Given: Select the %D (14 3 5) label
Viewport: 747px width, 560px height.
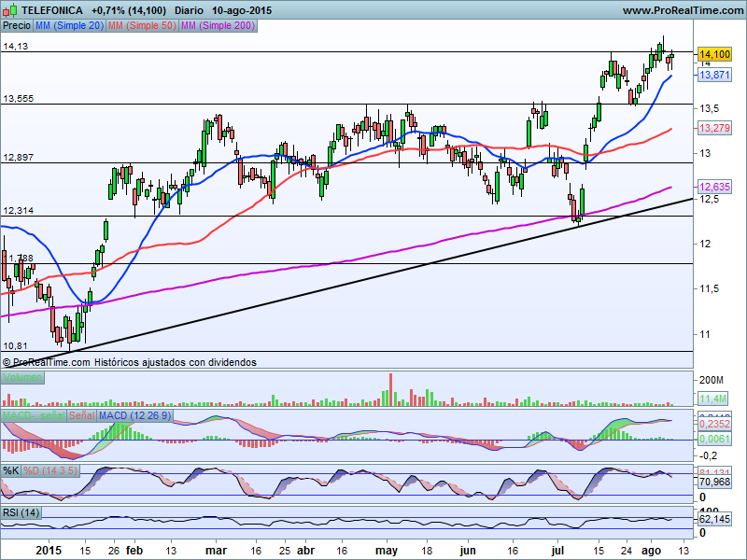Looking at the screenshot, I should coord(50,469).
